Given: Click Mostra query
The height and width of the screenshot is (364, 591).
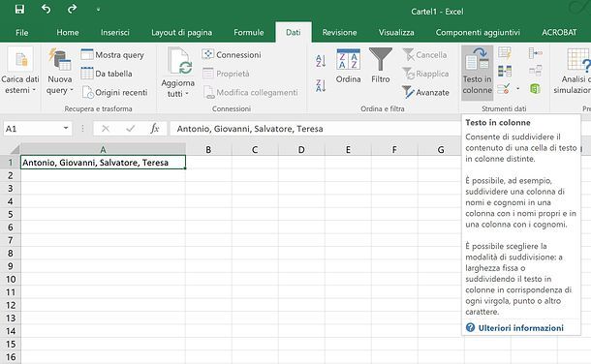Looking at the screenshot, I should click(112, 54).
